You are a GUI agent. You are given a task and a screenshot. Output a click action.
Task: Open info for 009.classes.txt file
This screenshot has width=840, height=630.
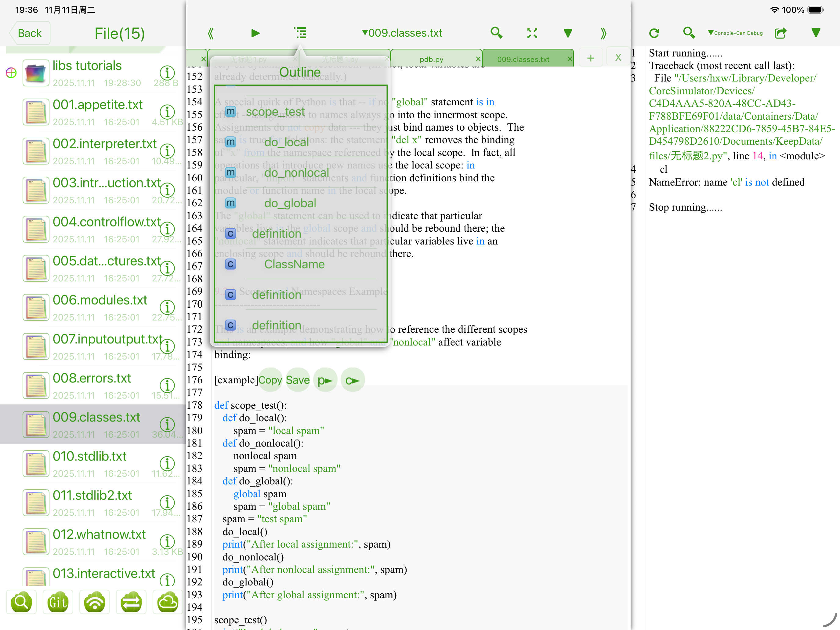click(167, 424)
